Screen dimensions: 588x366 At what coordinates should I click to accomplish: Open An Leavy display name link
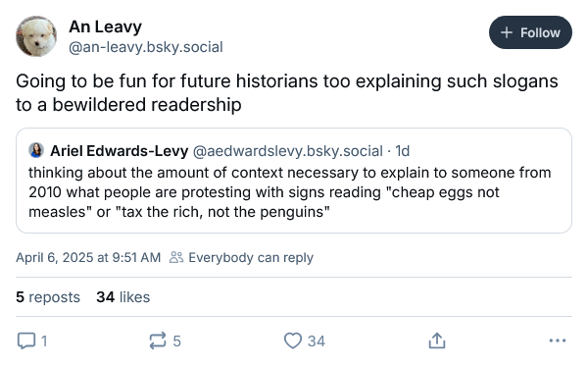point(106,27)
